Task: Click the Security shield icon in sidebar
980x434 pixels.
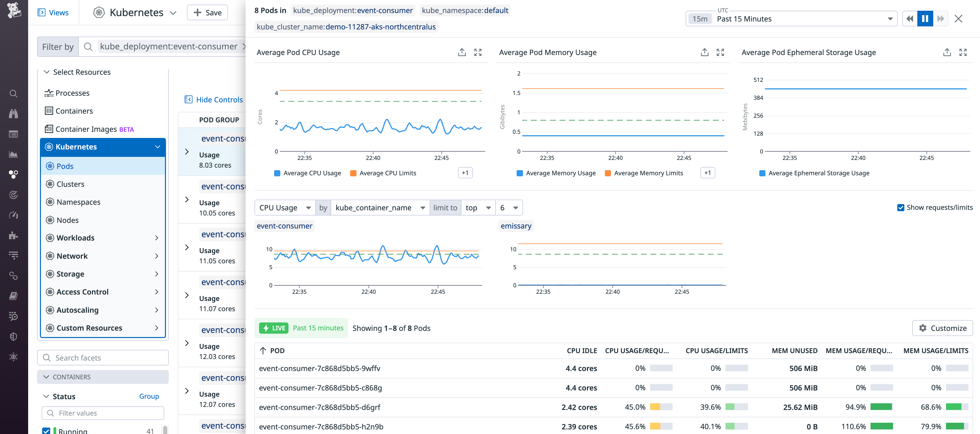Action: coord(14,337)
